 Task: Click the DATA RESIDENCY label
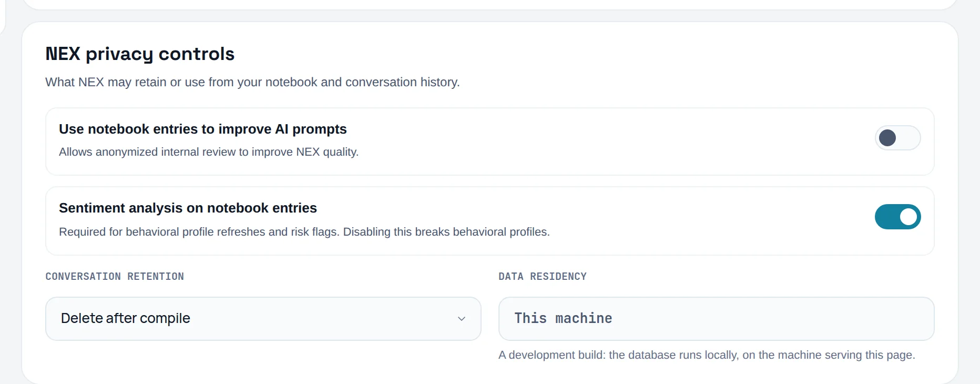pos(543,277)
